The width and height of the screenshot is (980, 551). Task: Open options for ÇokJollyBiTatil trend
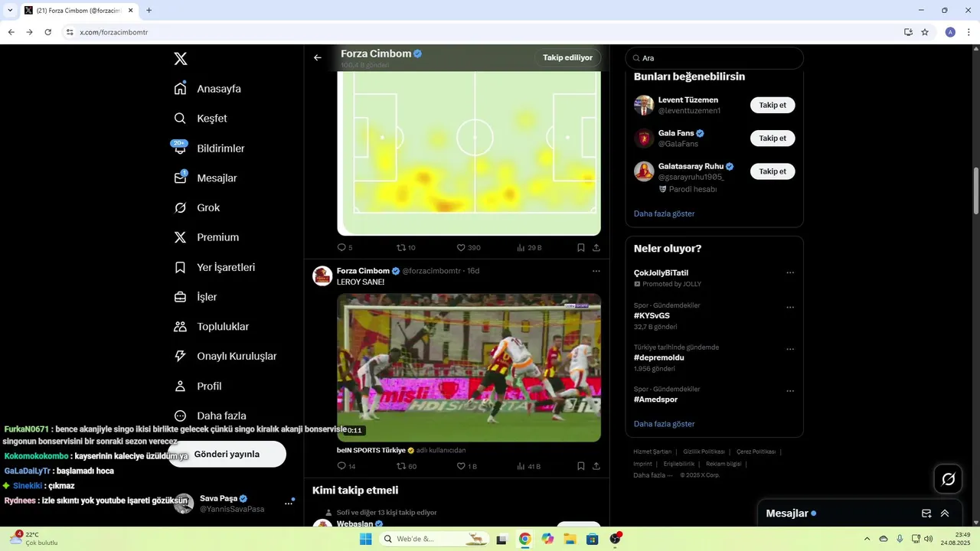(790, 273)
